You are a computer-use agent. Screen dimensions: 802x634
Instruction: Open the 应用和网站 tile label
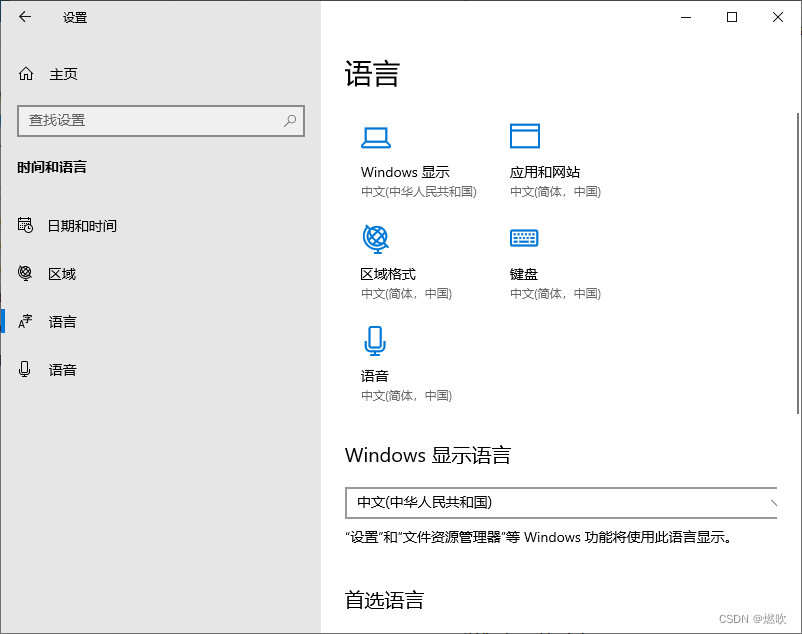(x=545, y=172)
